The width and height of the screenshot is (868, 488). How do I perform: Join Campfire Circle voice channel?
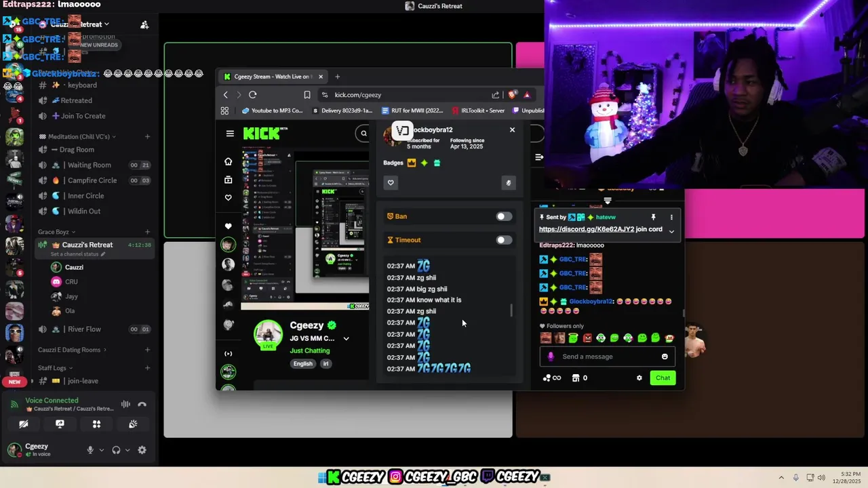pos(95,180)
